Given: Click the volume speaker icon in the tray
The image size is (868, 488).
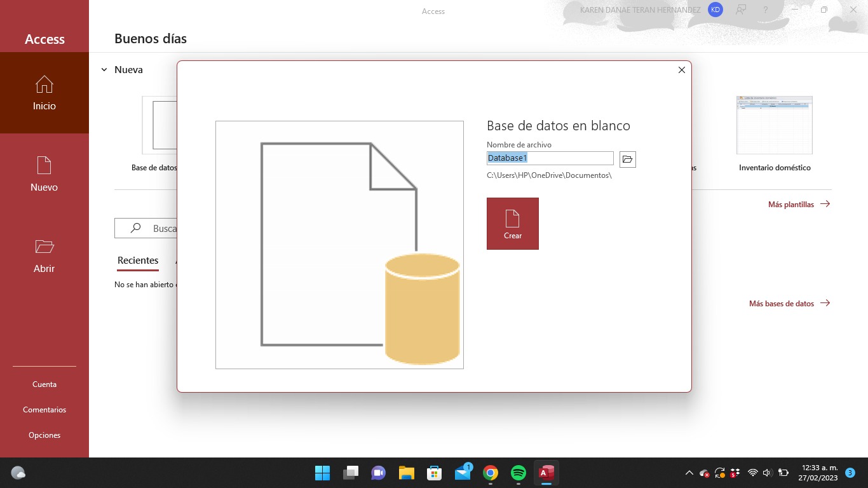Looking at the screenshot, I should pyautogui.click(x=767, y=473).
